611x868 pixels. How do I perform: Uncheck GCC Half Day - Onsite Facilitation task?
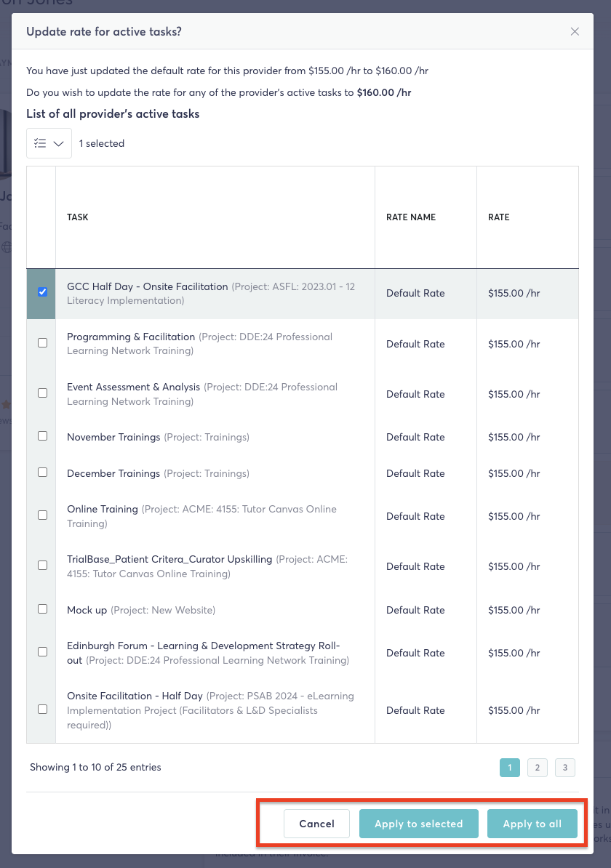pos(42,292)
